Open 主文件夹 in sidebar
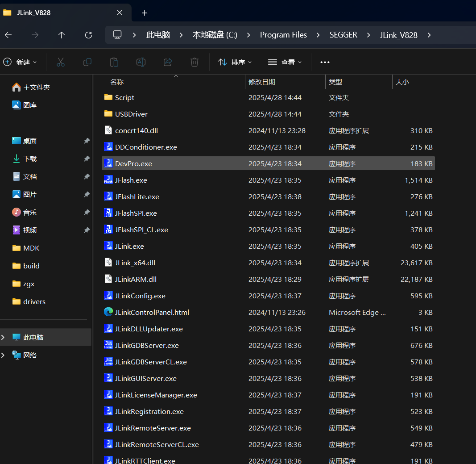 click(x=31, y=87)
